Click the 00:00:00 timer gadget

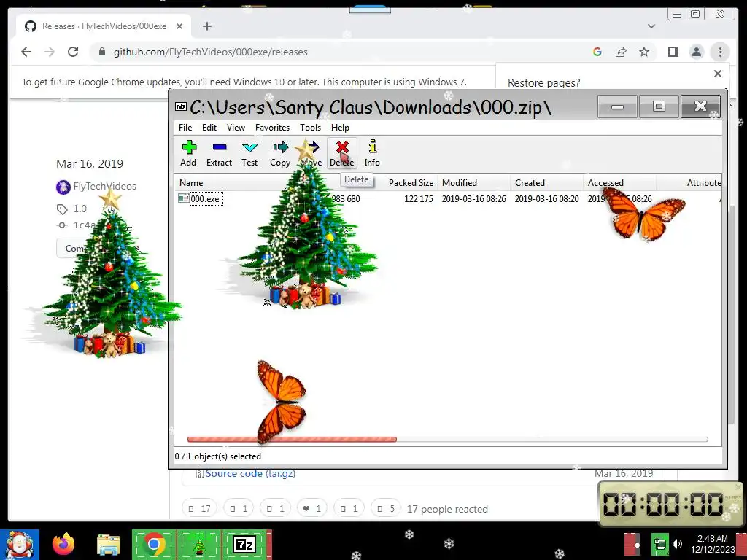click(671, 504)
